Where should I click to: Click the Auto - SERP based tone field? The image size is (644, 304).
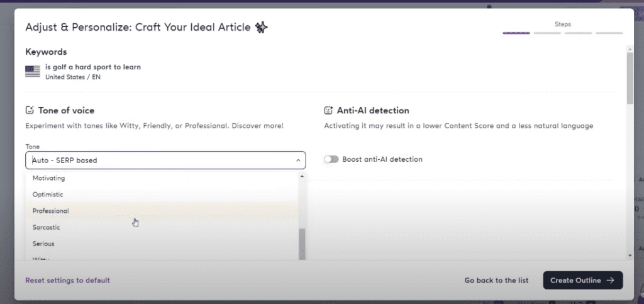click(157, 160)
